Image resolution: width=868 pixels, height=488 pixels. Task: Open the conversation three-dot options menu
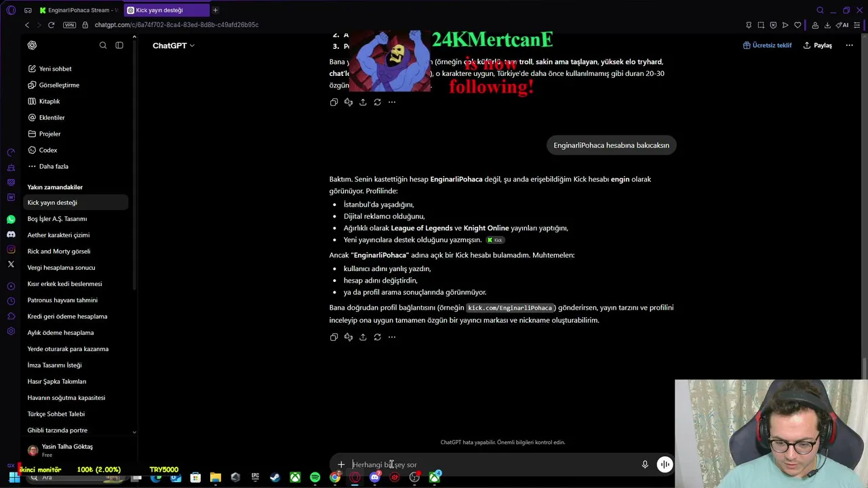coord(849,45)
